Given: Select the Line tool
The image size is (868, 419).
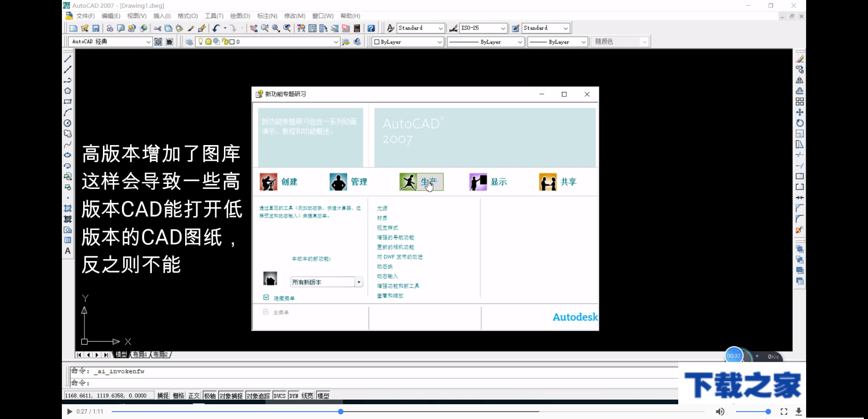Looking at the screenshot, I should 67,59.
